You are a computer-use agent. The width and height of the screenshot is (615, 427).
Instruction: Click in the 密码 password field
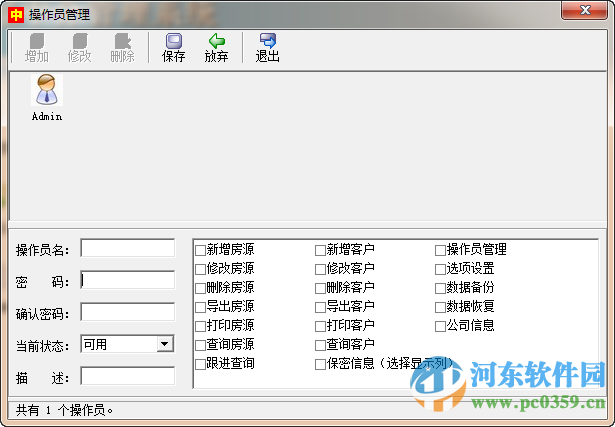127,280
